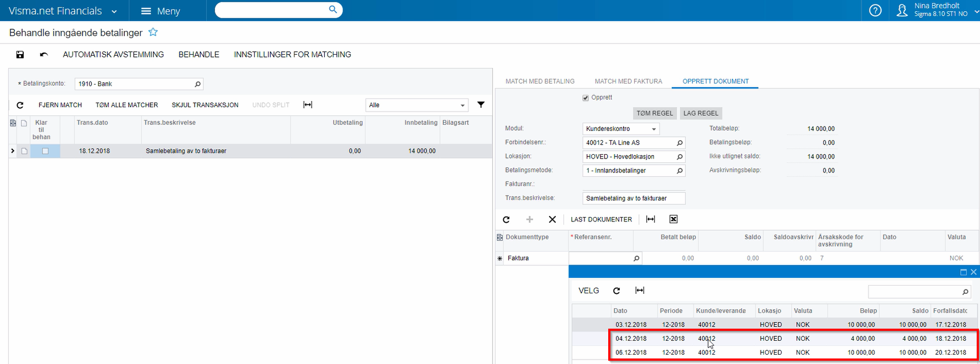
Task: Open the help question mark icon
Action: pyautogui.click(x=875, y=10)
